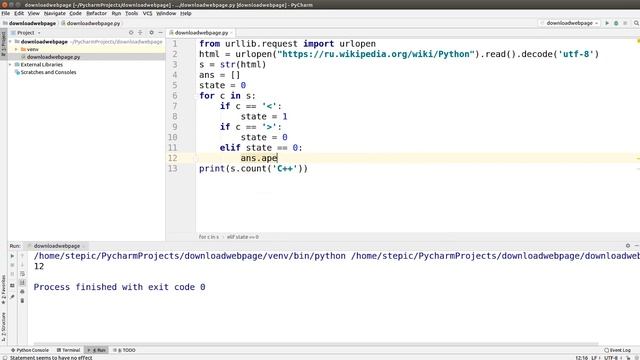Expand the venv folder
Viewport: 640px width, 360px height.
pyautogui.click(x=16, y=49)
